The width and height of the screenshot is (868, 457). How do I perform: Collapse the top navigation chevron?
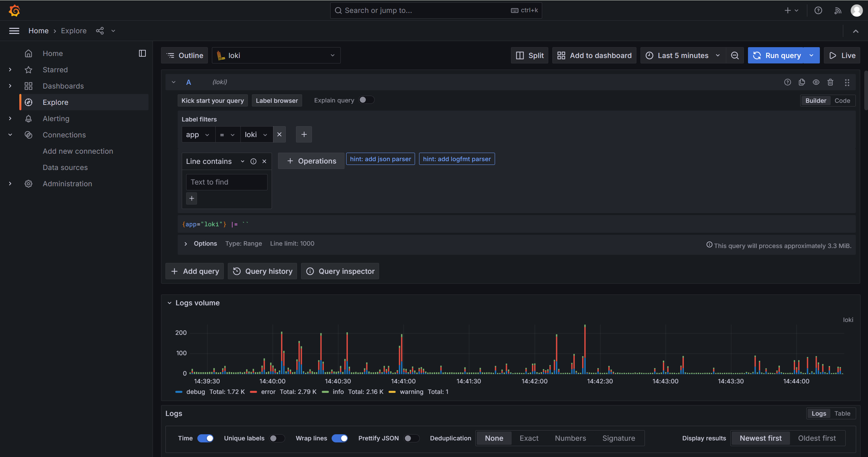856,31
